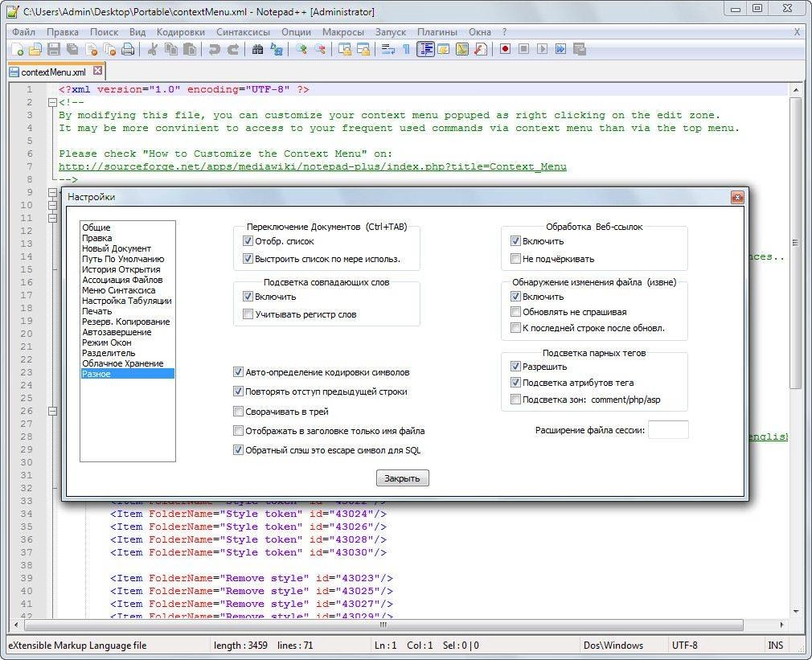The height and width of the screenshot is (660, 812).
Task: Click the Stop Recording macro icon
Action: [x=523, y=49]
